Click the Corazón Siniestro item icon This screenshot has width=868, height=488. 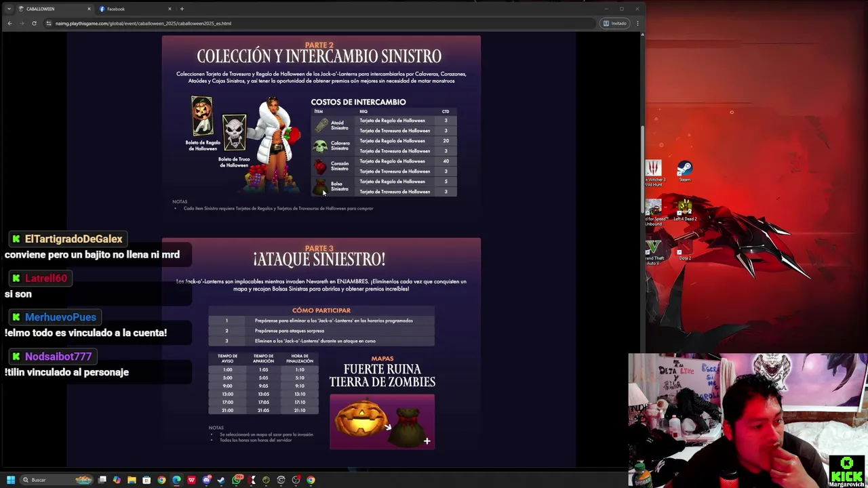tap(320, 166)
